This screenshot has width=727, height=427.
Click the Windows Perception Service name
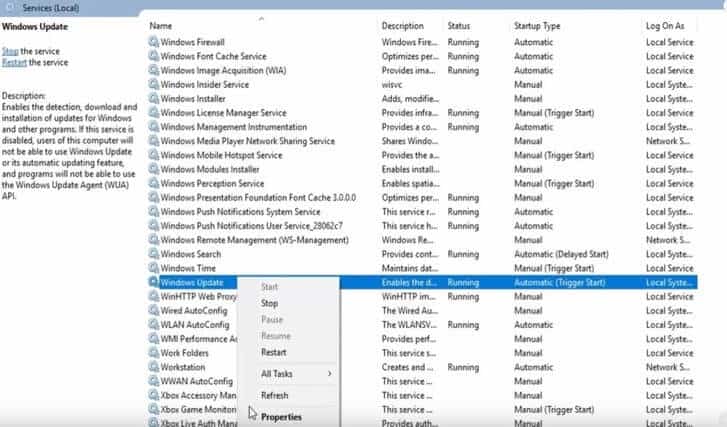pos(212,183)
